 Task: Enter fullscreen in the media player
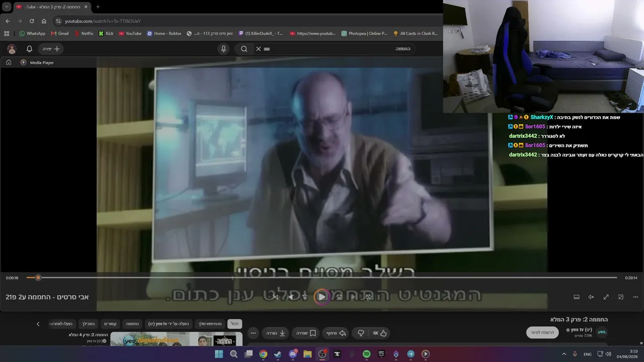tap(606, 297)
